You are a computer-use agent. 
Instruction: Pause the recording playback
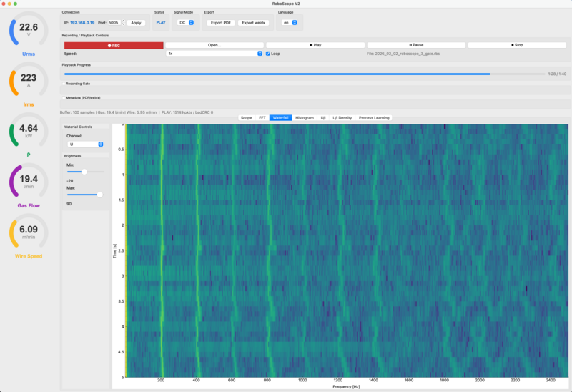tap(415, 45)
